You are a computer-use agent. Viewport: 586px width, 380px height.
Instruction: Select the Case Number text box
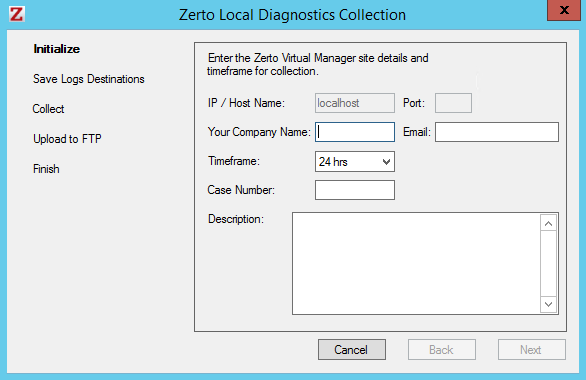[x=355, y=190]
